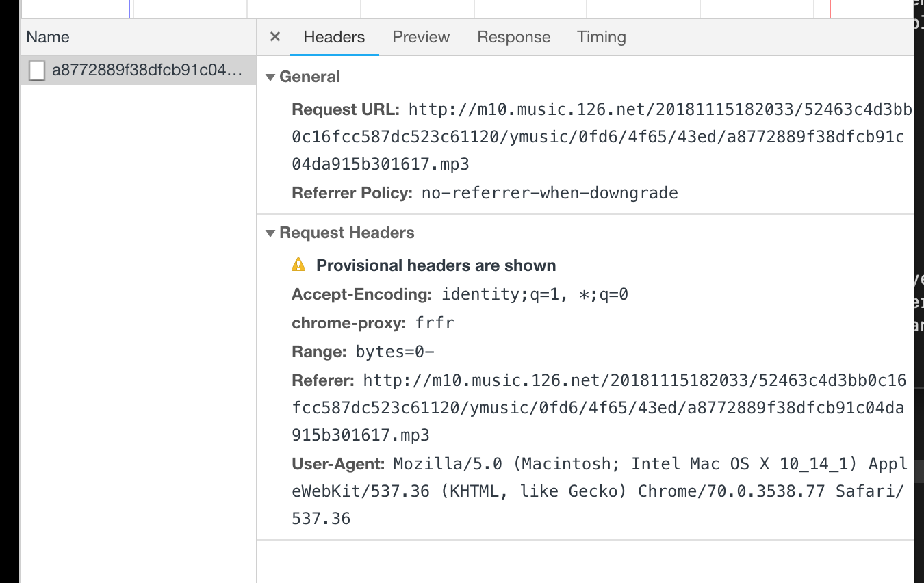Switch to the Response tab

pyautogui.click(x=513, y=37)
